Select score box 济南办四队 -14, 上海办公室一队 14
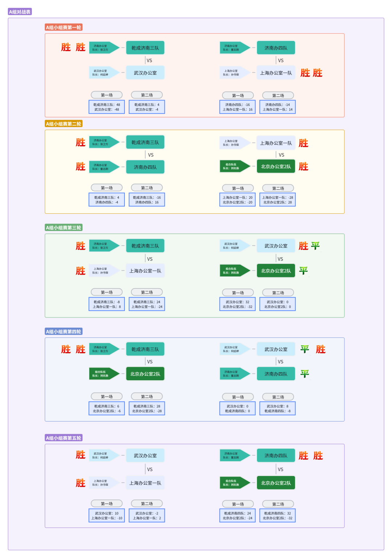 pyautogui.click(x=278, y=107)
